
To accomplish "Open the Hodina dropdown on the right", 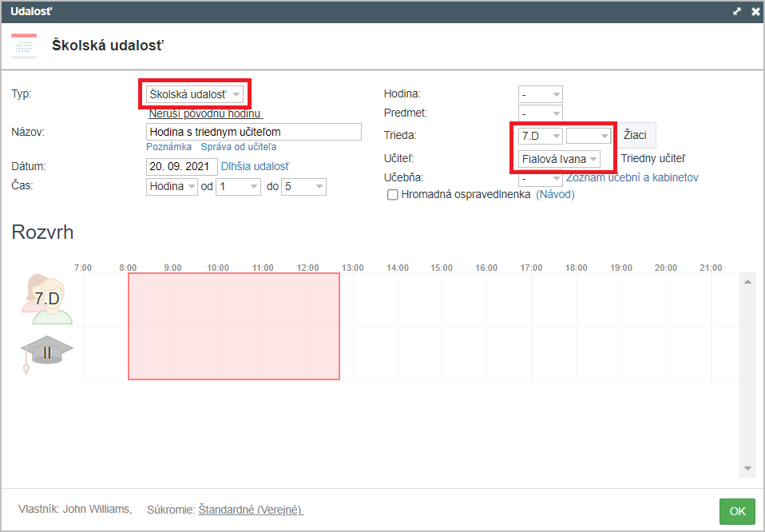I will (540, 94).
